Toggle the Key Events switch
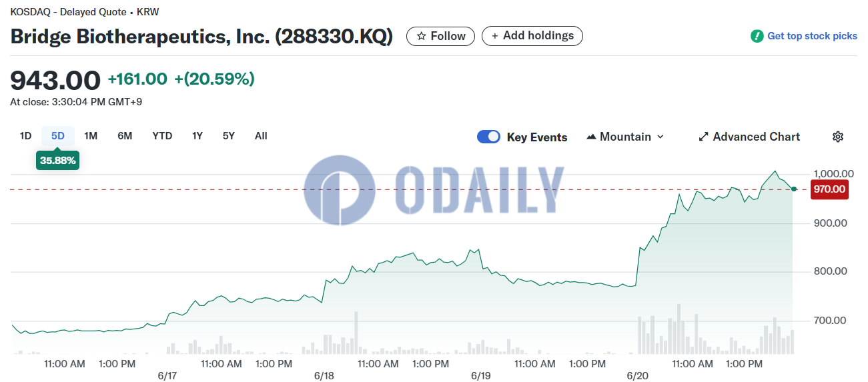Image resolution: width=868 pixels, height=382 pixels. (x=489, y=137)
